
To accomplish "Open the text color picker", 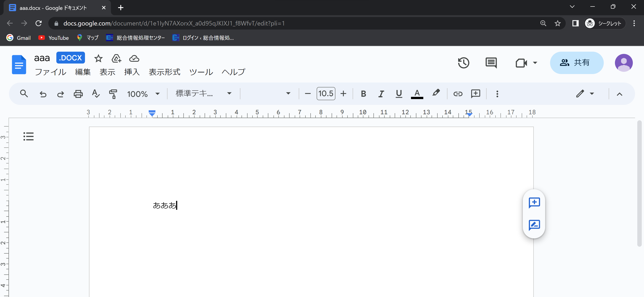I will (417, 94).
